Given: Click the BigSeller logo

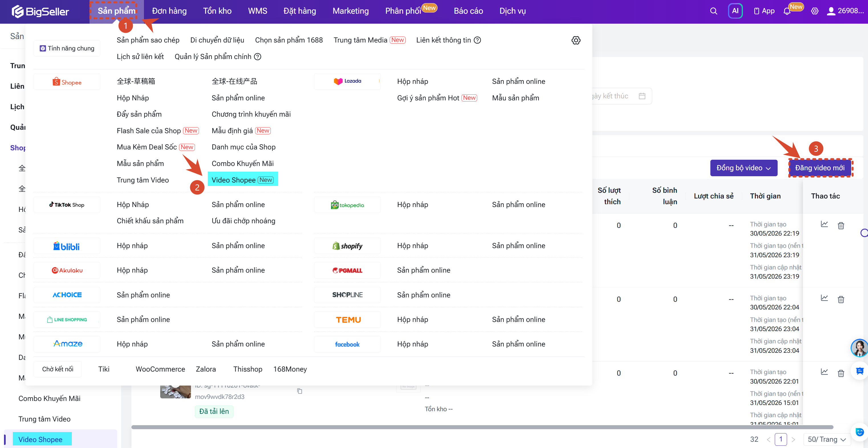Looking at the screenshot, I should tap(40, 11).
